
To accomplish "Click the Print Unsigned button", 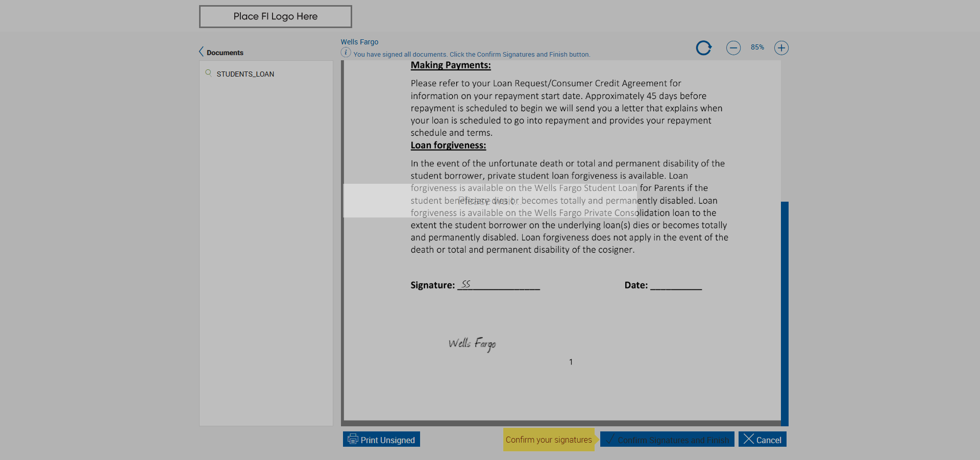I will 381,440.
